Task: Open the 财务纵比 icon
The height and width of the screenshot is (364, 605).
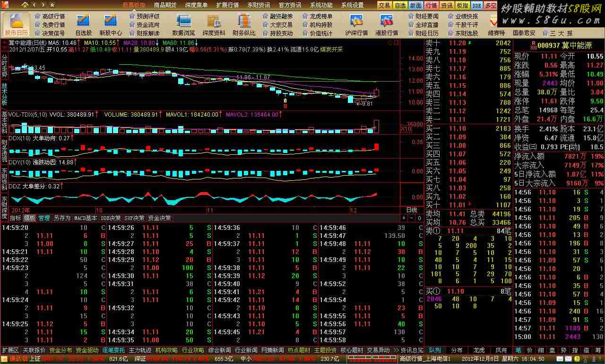Action: [x=244, y=25]
